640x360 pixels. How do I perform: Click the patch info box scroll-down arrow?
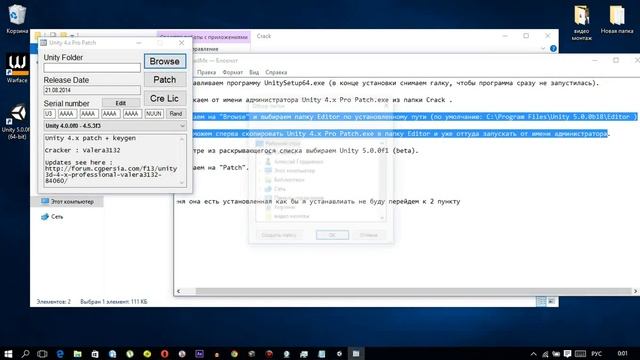(182, 183)
